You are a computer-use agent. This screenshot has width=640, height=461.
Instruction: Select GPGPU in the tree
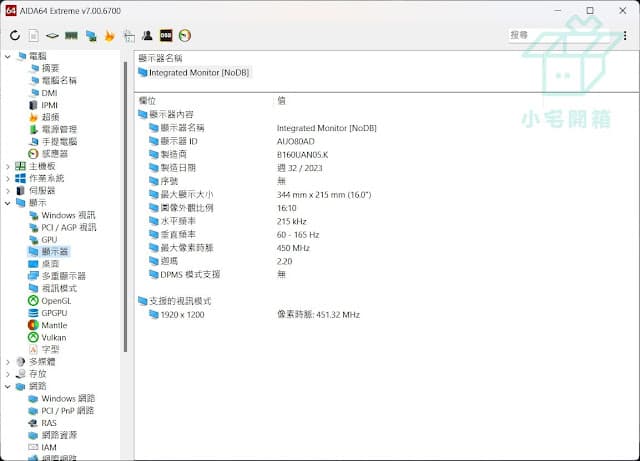click(54, 313)
